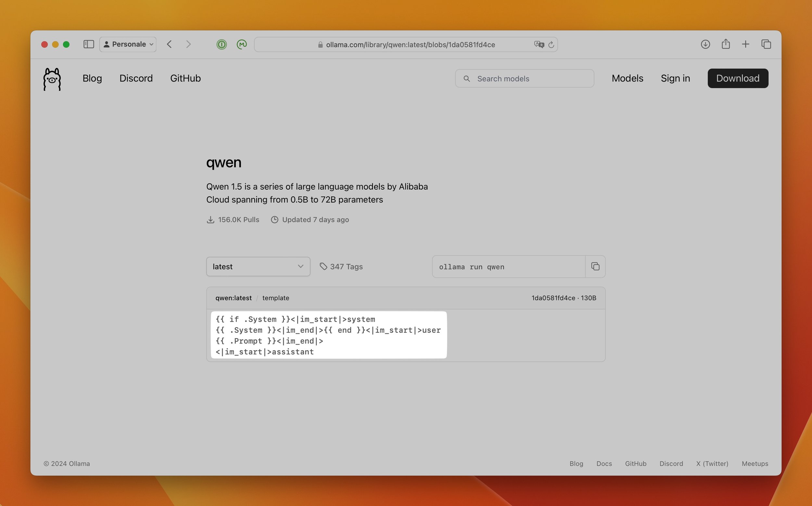Click the template line '{{ .Prompt }}<|im_end|>'
This screenshot has height=506, width=812.
(x=269, y=341)
